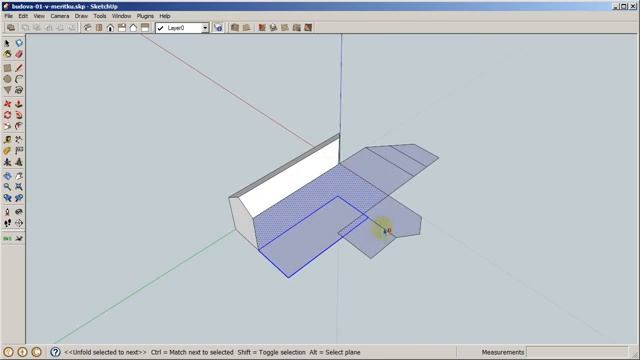The width and height of the screenshot is (640, 360).
Task: Choose the Zoom magnifier tool
Action: pyautogui.click(x=7, y=187)
